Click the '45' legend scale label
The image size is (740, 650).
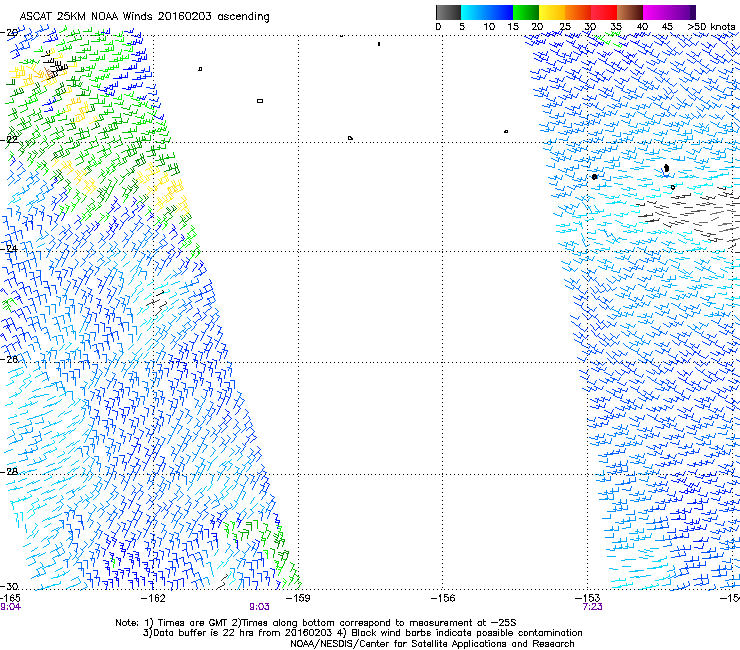[x=667, y=27]
